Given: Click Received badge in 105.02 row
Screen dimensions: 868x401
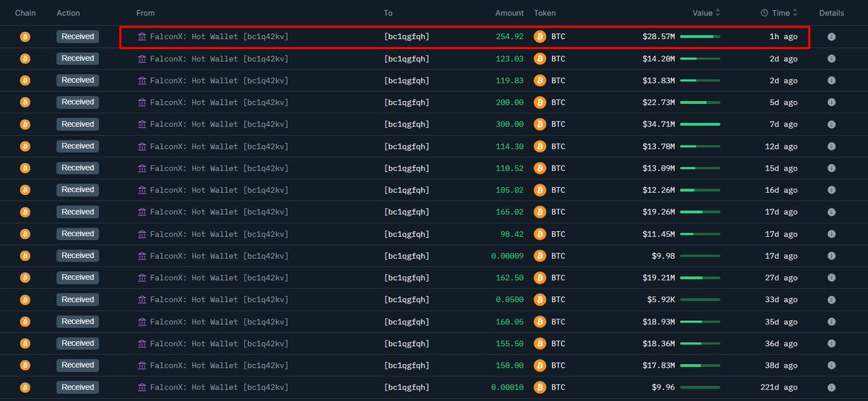Looking at the screenshot, I should 77,190.
